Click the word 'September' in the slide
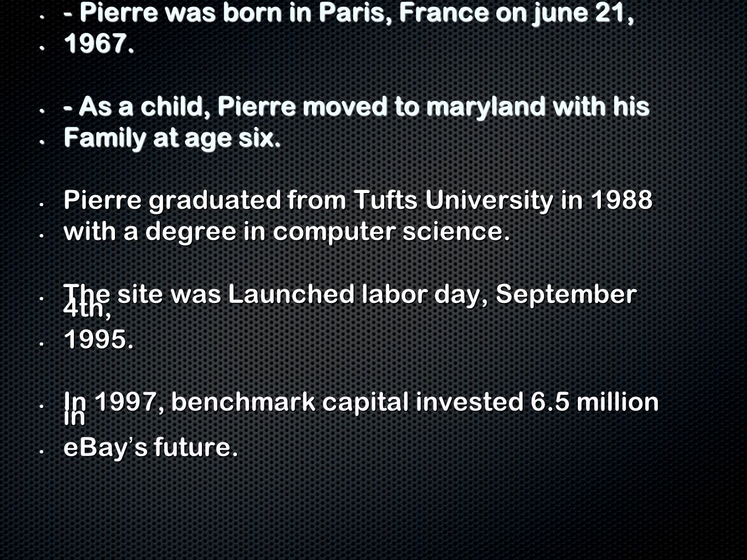This screenshot has height=560, width=747. click(566, 295)
